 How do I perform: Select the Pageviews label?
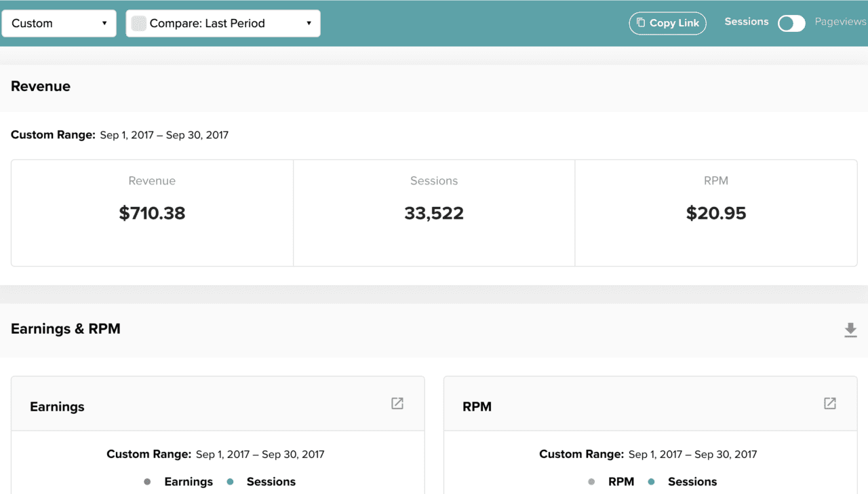coord(840,22)
